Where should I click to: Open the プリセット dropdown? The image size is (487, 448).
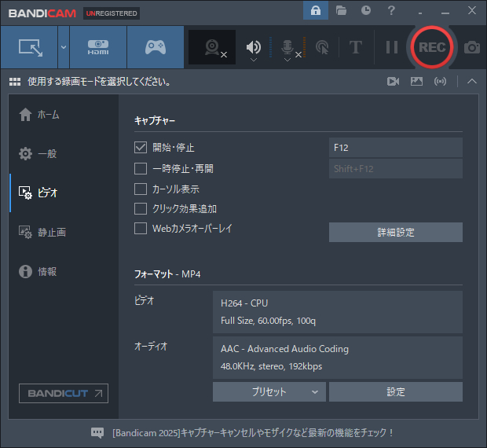pyautogui.click(x=269, y=391)
